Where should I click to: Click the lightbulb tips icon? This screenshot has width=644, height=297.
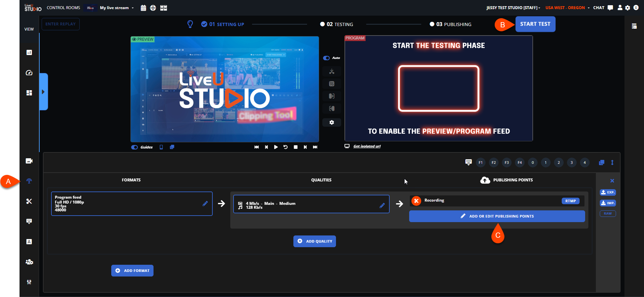pyautogui.click(x=190, y=24)
